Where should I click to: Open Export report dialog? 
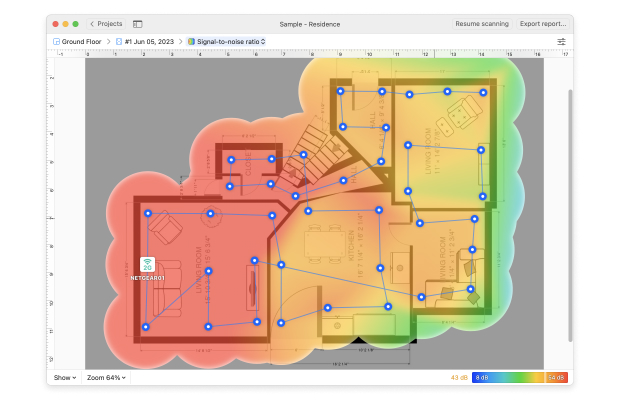(543, 24)
